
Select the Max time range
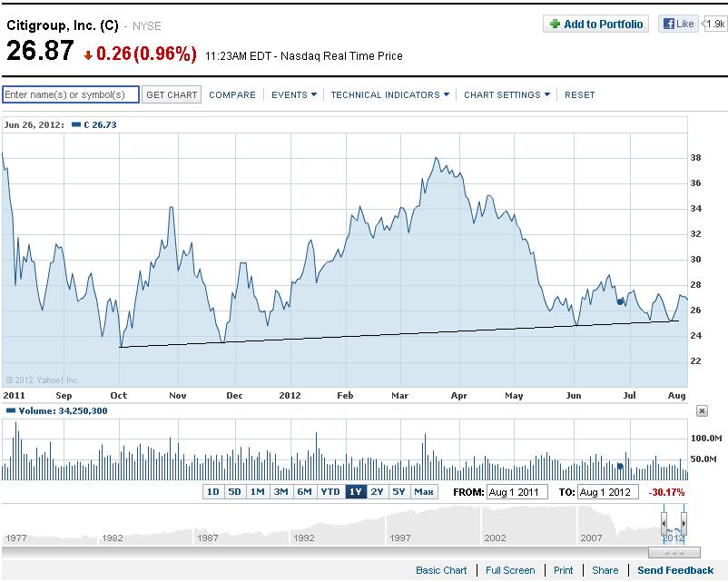pyautogui.click(x=424, y=491)
